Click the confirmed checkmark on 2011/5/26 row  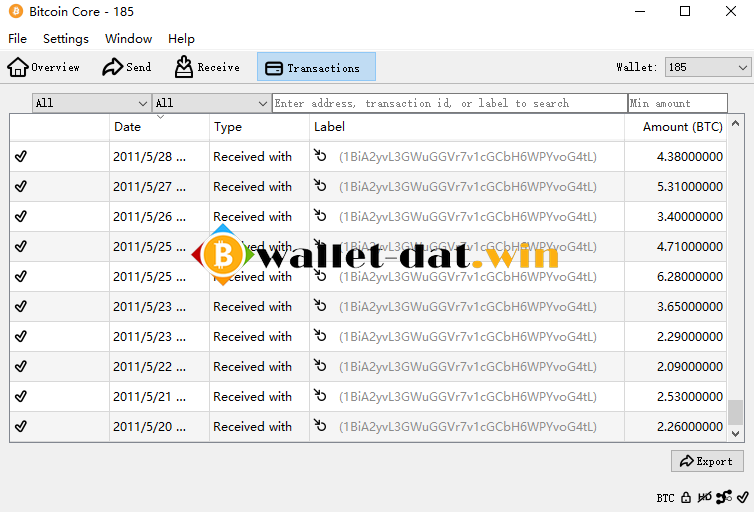pos(21,216)
